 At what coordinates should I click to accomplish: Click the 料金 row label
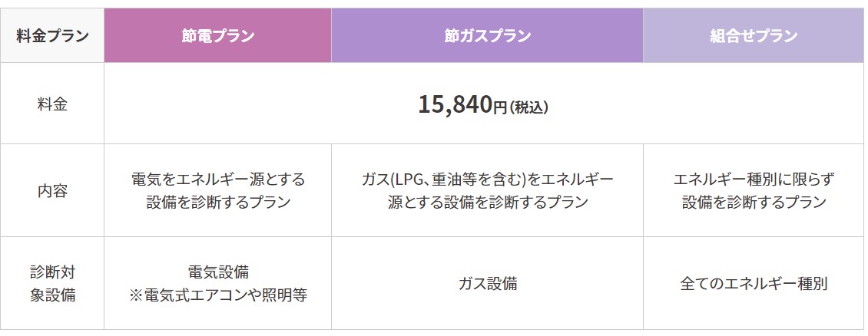pyautogui.click(x=52, y=104)
